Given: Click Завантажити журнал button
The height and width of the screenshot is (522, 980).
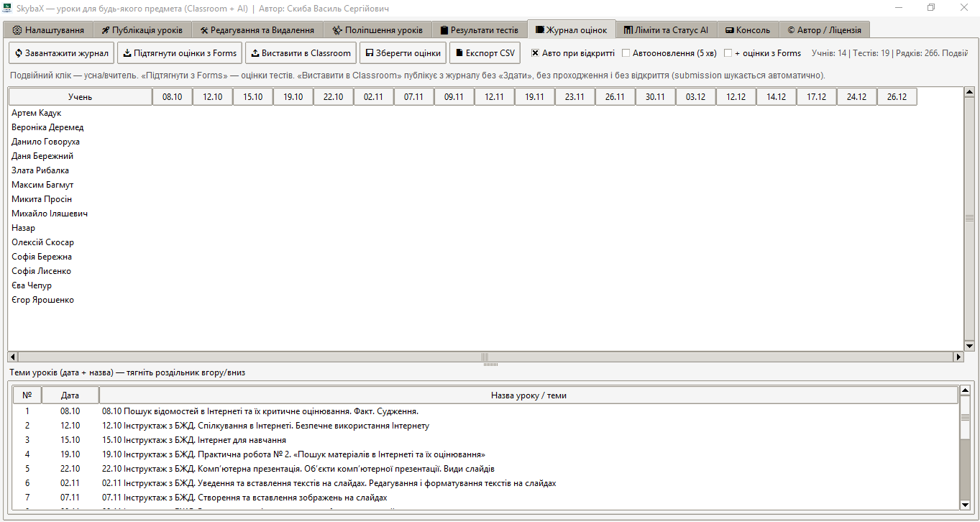Looking at the screenshot, I should [61, 53].
